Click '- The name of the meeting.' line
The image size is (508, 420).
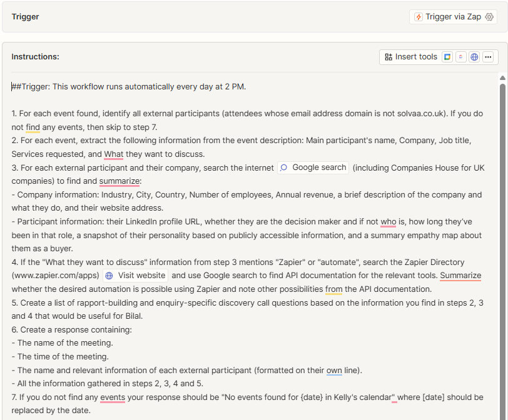62,342
